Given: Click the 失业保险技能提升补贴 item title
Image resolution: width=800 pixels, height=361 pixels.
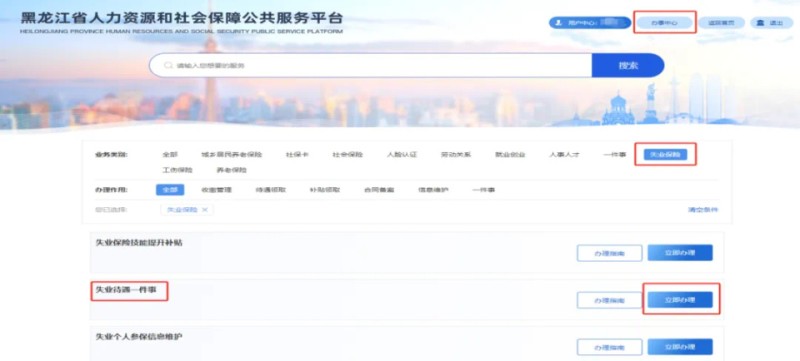Looking at the screenshot, I should point(139,243).
